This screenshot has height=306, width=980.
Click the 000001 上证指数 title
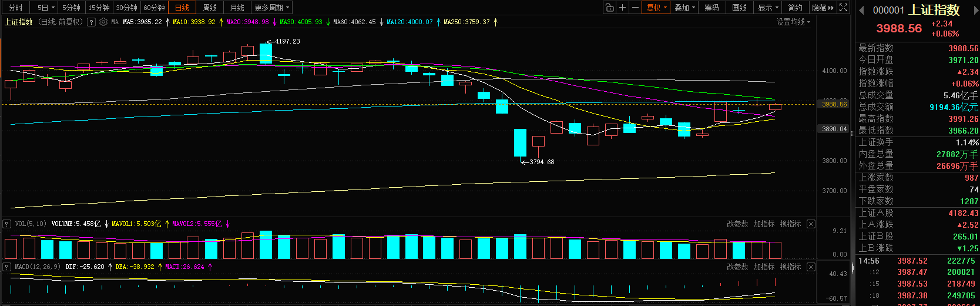(916, 10)
